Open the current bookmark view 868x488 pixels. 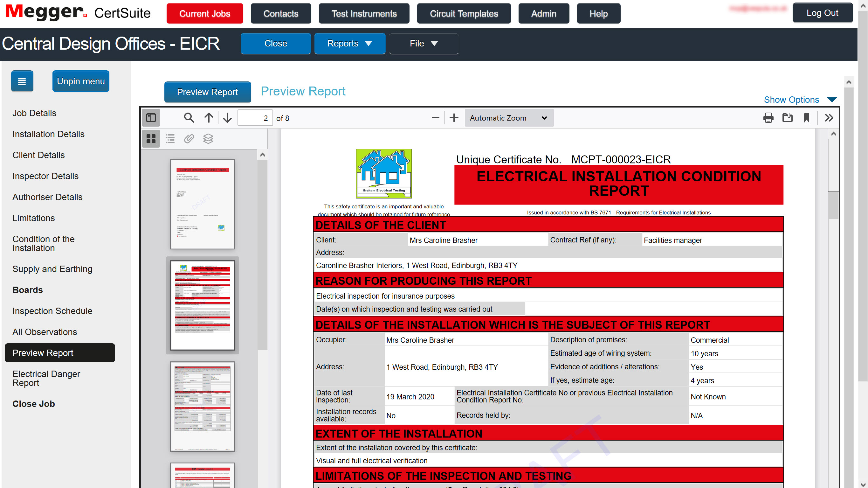807,118
